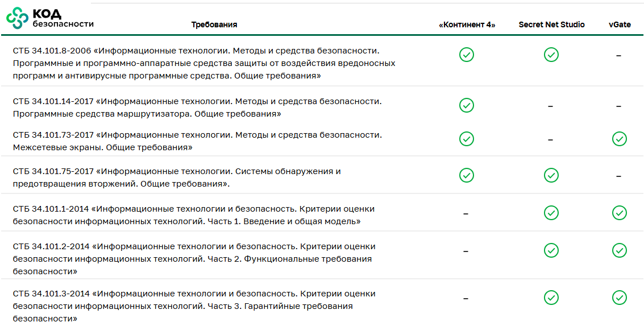Open the СТБ 34.101.8-2006 requirement text
The width and height of the screenshot is (644, 326).
pos(203,63)
